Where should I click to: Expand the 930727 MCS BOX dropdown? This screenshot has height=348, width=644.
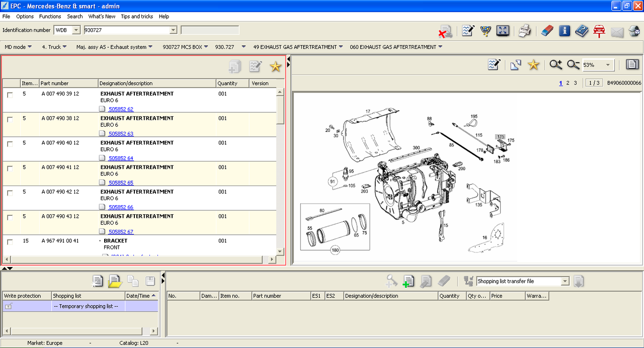[206, 47]
